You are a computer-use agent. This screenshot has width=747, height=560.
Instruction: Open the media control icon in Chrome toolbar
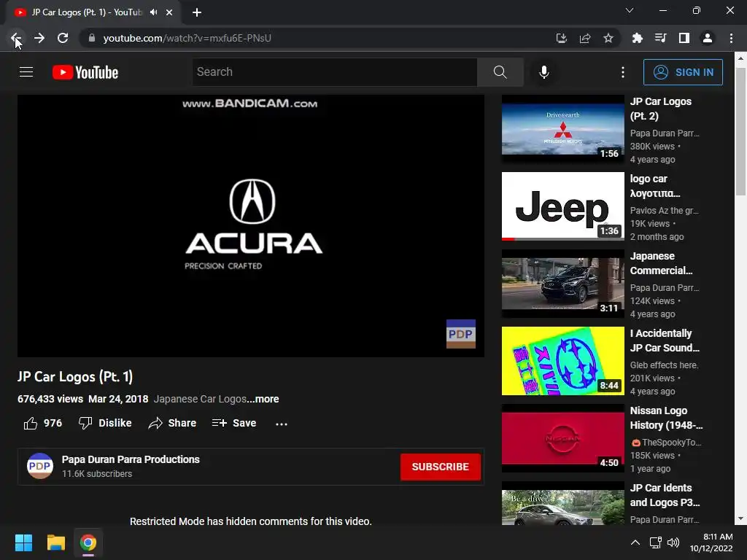point(660,38)
